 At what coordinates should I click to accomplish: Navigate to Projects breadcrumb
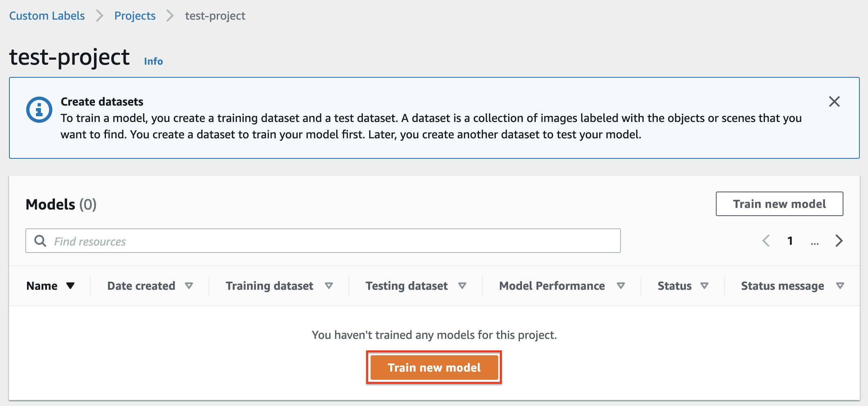click(x=135, y=16)
